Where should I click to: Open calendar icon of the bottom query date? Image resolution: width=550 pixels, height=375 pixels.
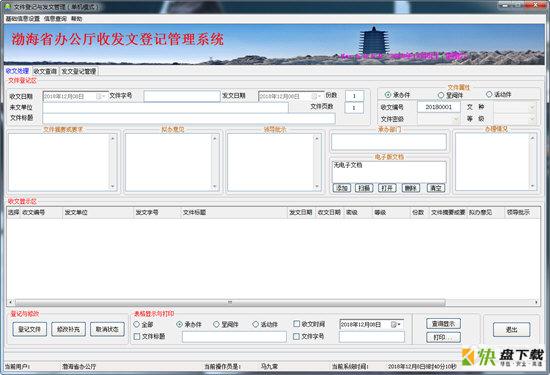coord(394,324)
